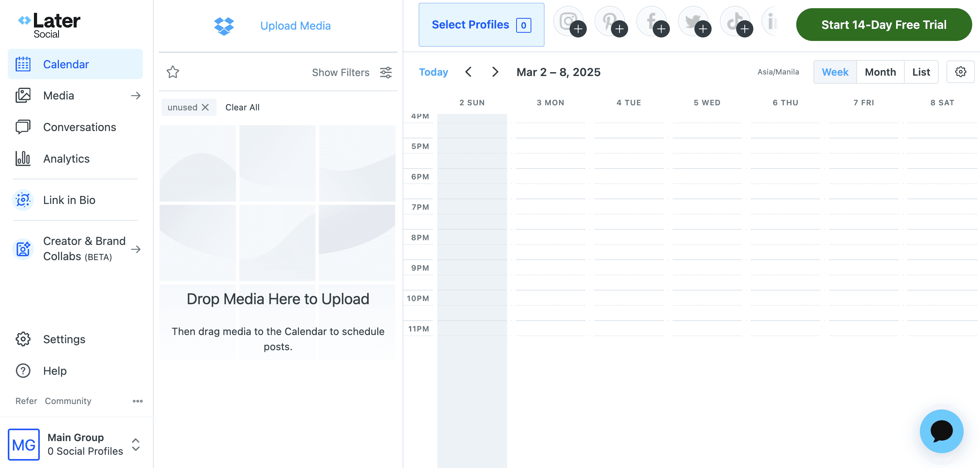Open the Calendar section
Viewport: 980px width, 468px height.
[x=75, y=64]
